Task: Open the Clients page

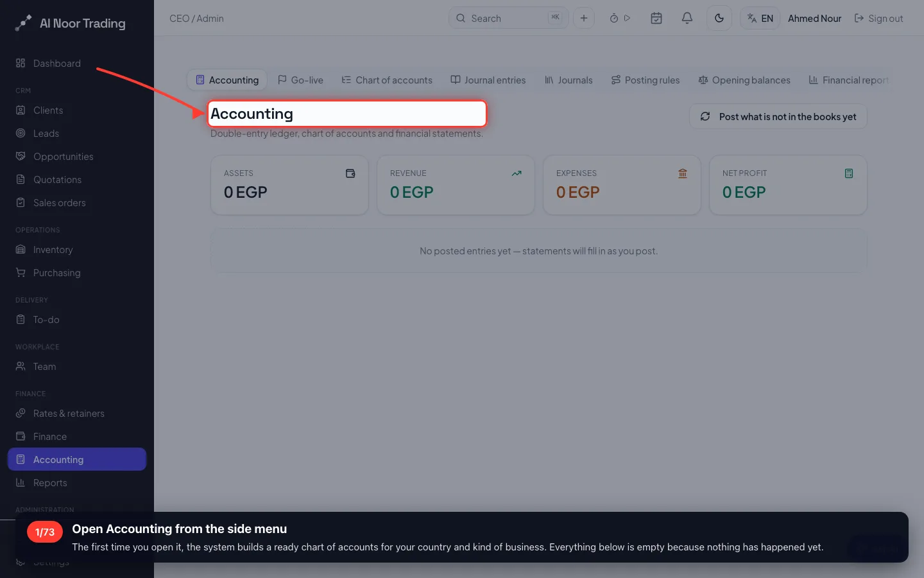Action: 77,110
